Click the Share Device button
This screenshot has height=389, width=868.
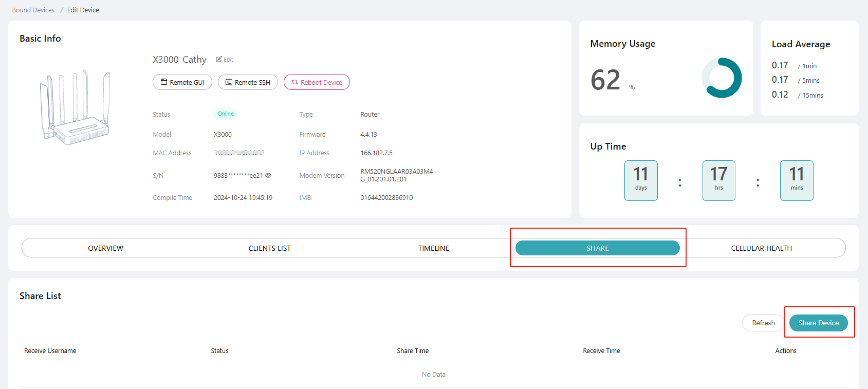pos(818,323)
